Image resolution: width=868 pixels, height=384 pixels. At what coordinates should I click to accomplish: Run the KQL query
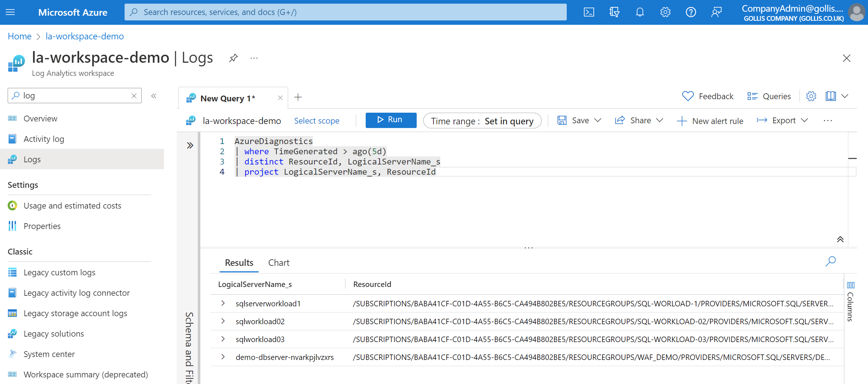tap(391, 120)
